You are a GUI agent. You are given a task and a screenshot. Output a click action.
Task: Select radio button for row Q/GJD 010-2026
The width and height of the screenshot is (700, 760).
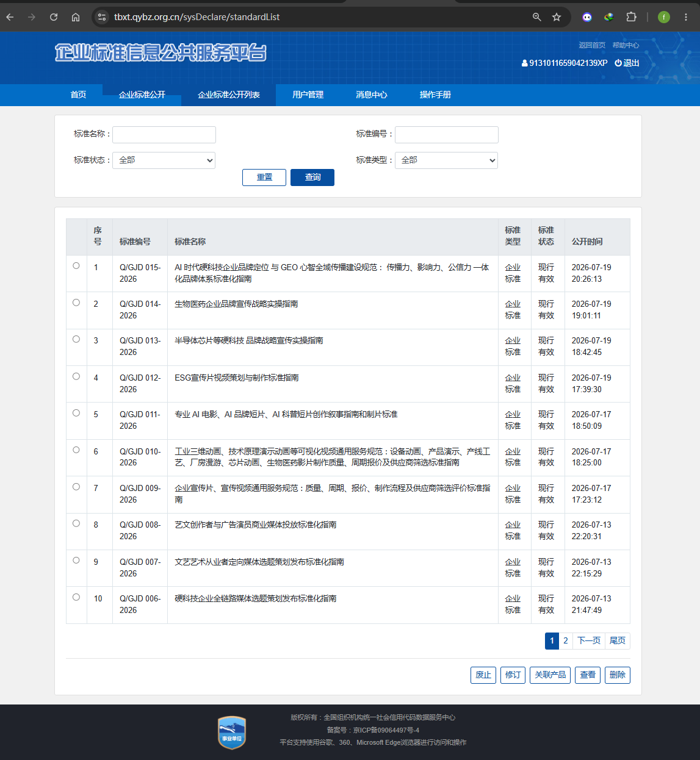[76, 450]
